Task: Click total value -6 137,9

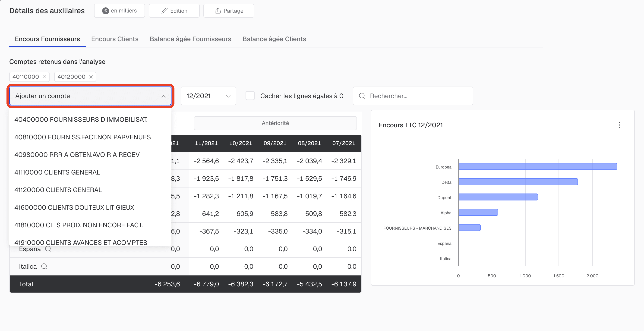Action: pos(344,284)
